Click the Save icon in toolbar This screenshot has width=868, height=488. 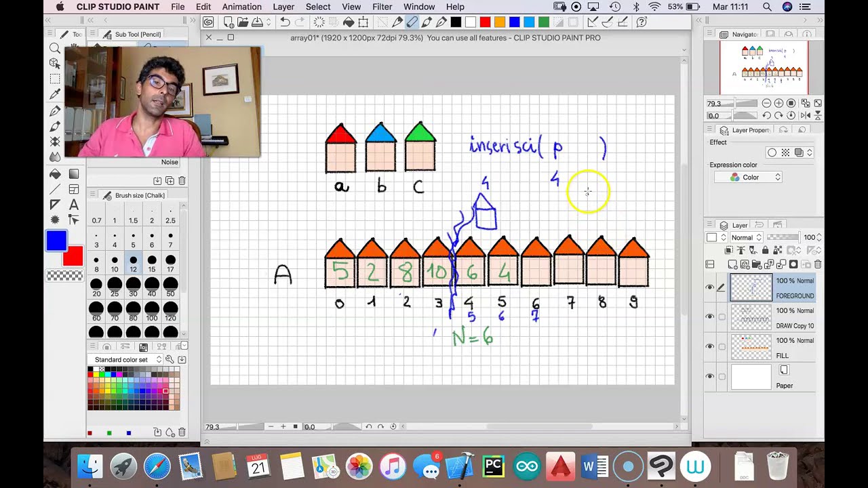tap(257, 22)
